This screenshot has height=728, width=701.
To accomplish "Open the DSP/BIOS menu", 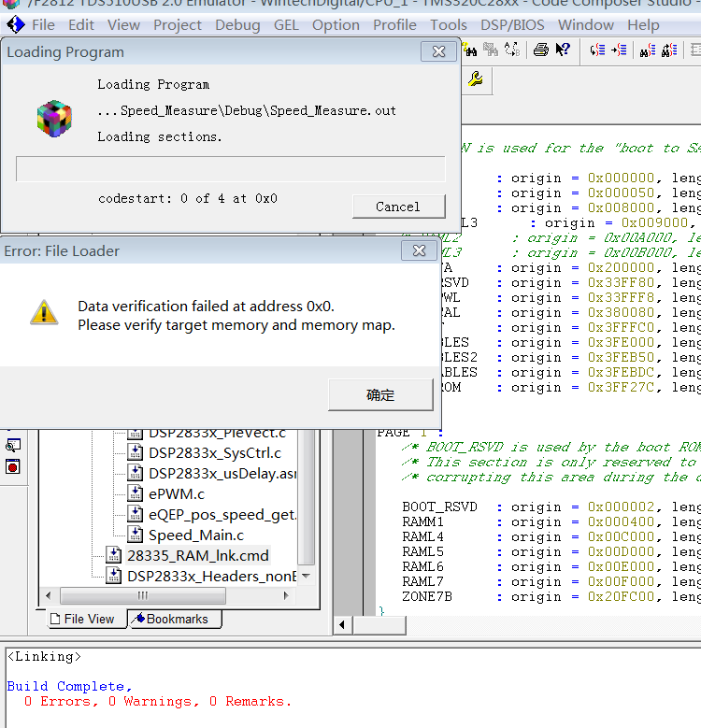I will (512, 24).
